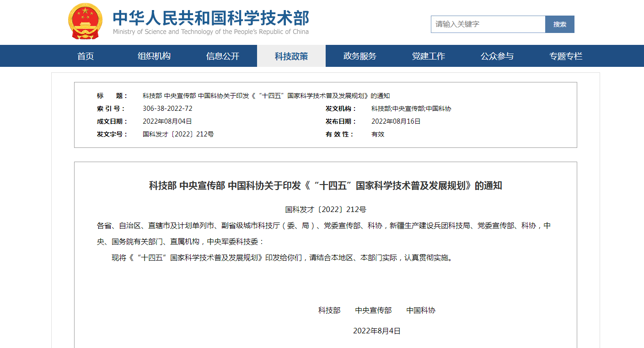Select the 科技政策 navigation tab
644x348 pixels.
[x=291, y=56]
